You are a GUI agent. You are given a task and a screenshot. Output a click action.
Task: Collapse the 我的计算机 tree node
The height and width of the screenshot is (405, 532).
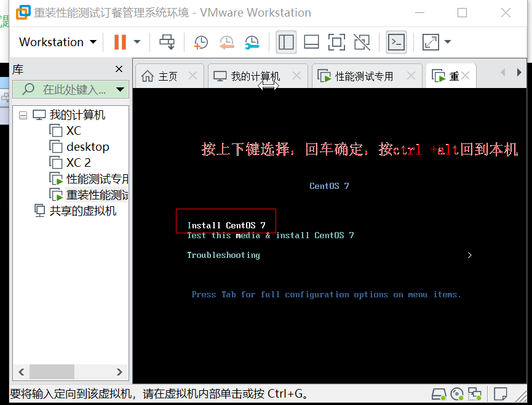23,116
